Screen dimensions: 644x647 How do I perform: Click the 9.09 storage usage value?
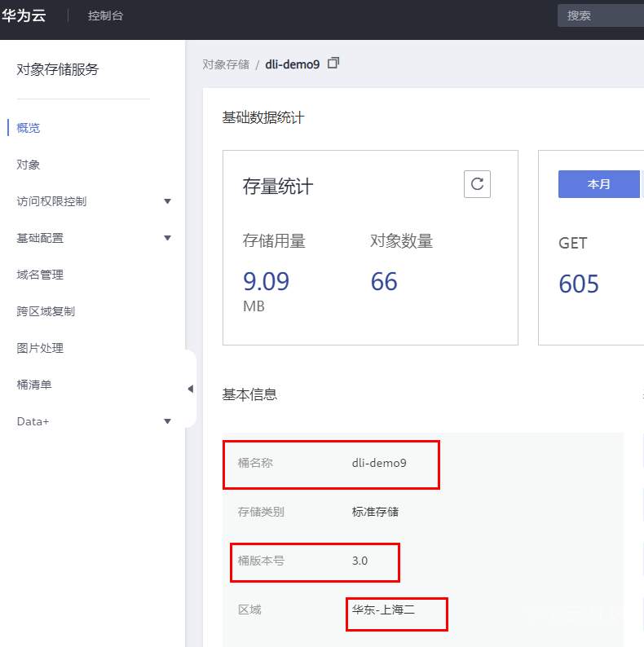pyautogui.click(x=266, y=281)
